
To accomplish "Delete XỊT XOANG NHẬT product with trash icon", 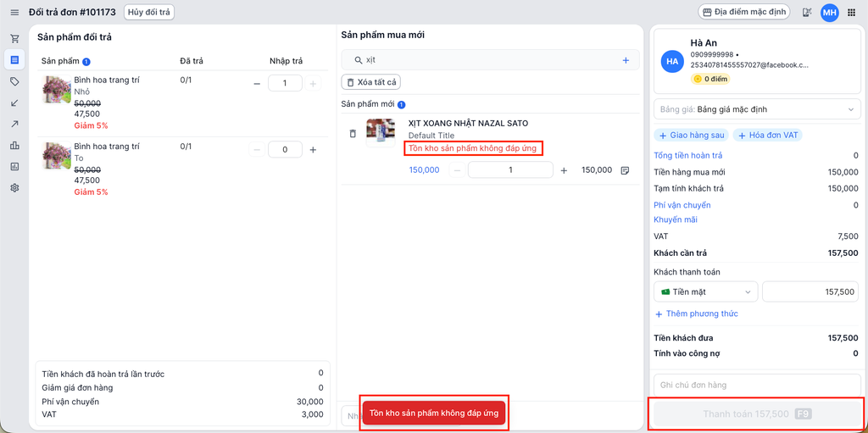I will (353, 134).
